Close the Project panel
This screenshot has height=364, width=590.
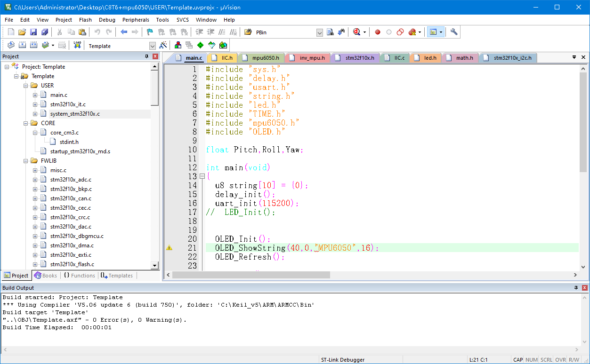[x=155, y=56]
